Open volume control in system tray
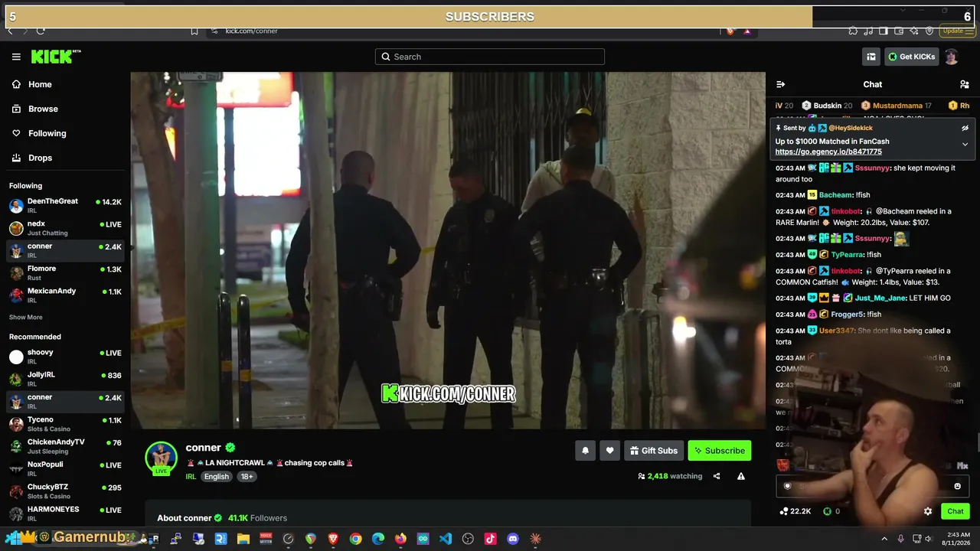980x551 pixels. tap(929, 539)
